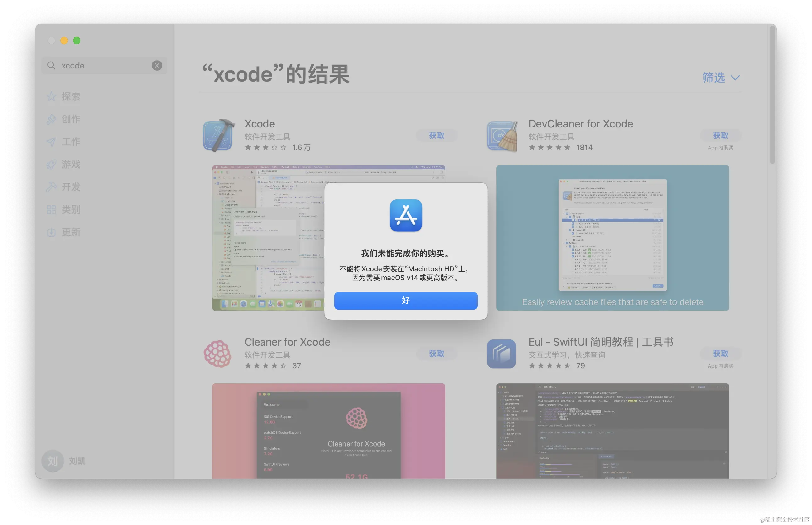
Task: Click the Cleaner for Xcode rating 37
Action: pos(296,366)
